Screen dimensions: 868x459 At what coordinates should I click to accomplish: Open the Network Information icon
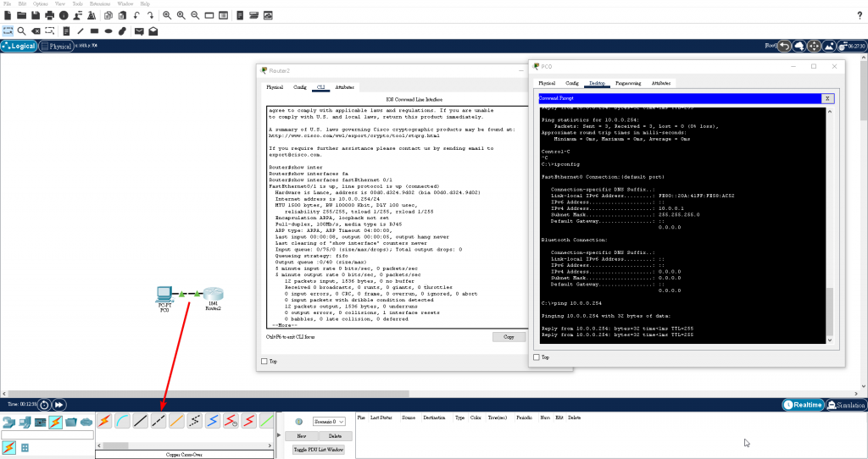pos(64,15)
